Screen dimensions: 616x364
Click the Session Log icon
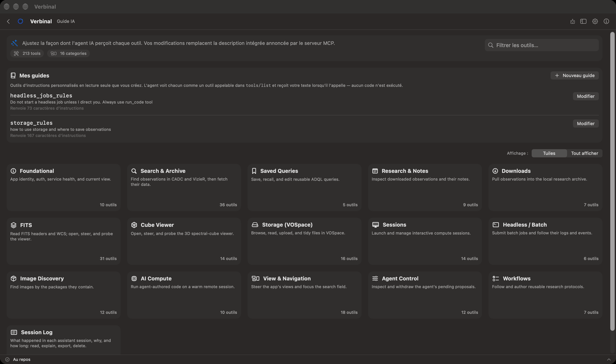[14, 332]
